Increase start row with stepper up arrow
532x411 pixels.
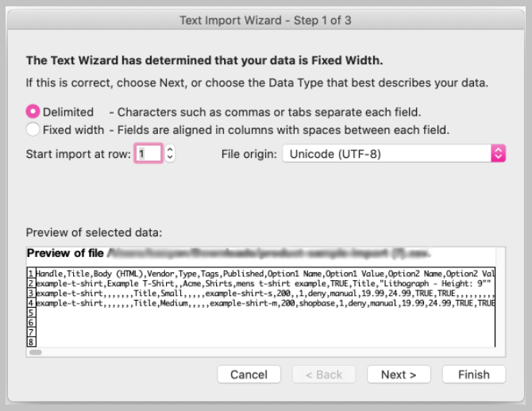[x=170, y=149]
